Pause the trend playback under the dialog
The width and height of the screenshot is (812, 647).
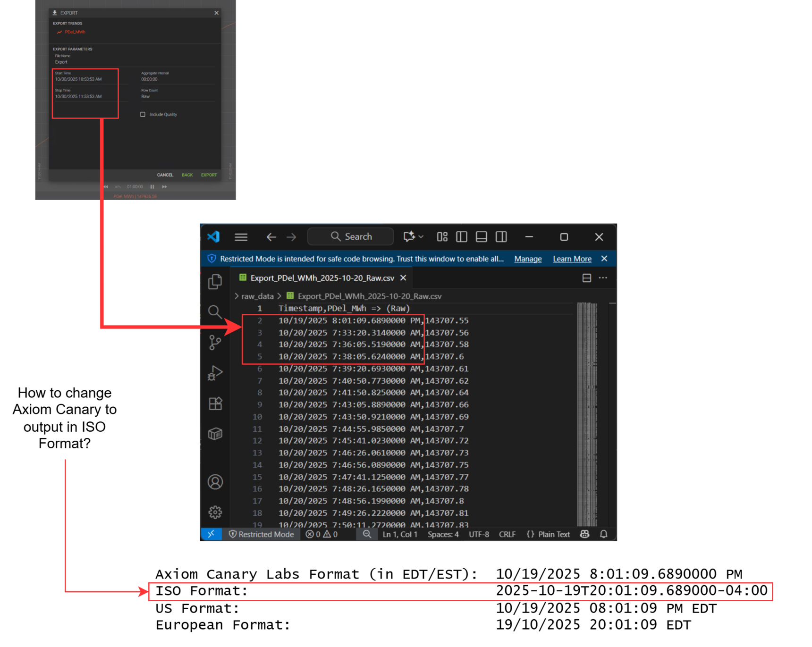click(152, 187)
